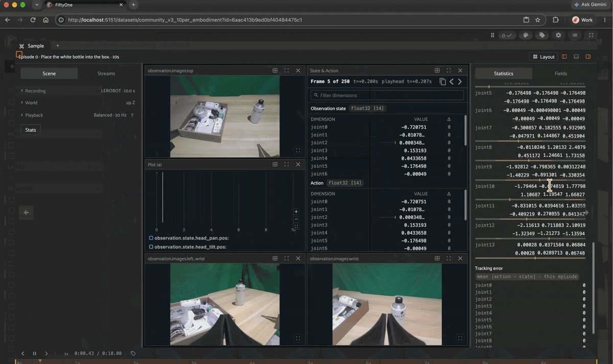Close the observation.images.wrist panel
Image resolution: width=613 pixels, height=364 pixels.
tap(460, 258)
